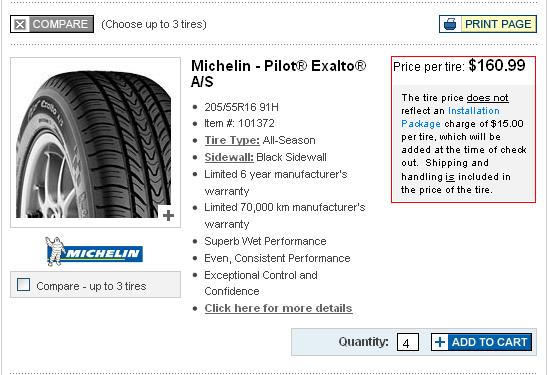This screenshot has height=375, width=548.
Task: Open the Sidewall definition link
Action: tap(229, 157)
